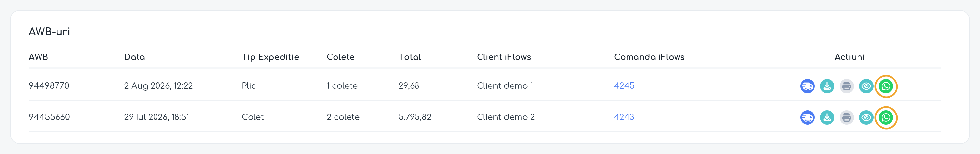Print the AWB 94498770 label

[x=846, y=86]
